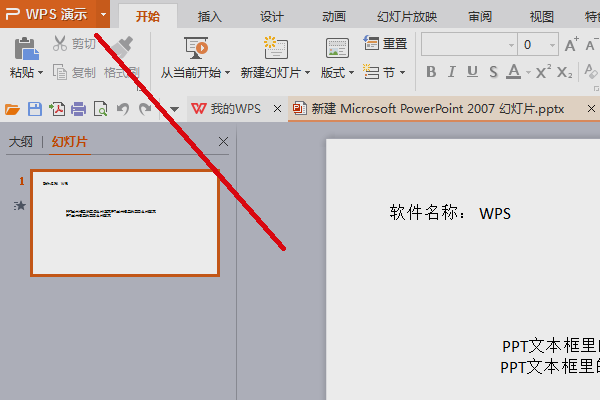Expand the Section dropdown arrow
The height and width of the screenshot is (400, 600).
click(x=402, y=72)
